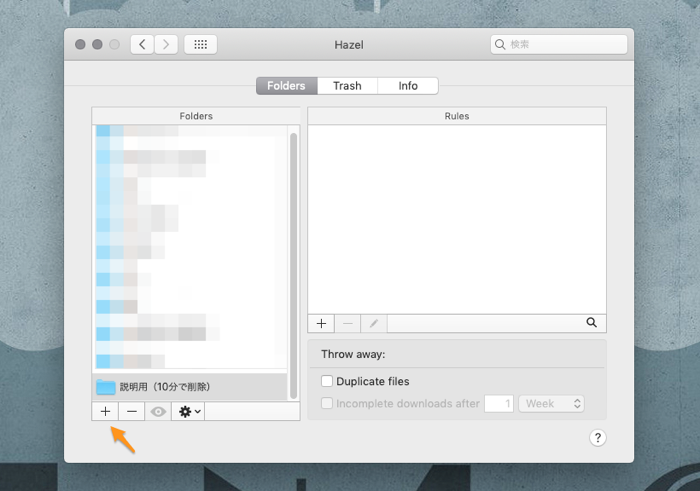Go forward with the right arrow
The width and height of the screenshot is (700, 491).
click(x=166, y=45)
